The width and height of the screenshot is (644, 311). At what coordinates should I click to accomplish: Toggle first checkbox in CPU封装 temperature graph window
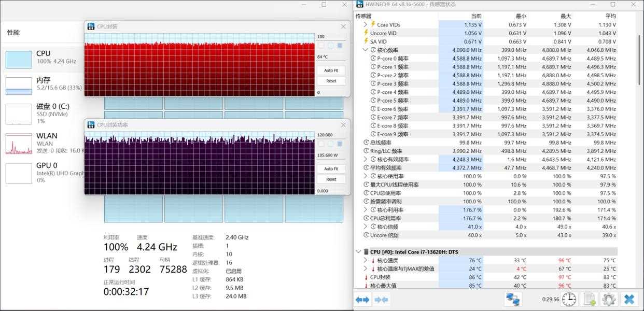(321, 46)
